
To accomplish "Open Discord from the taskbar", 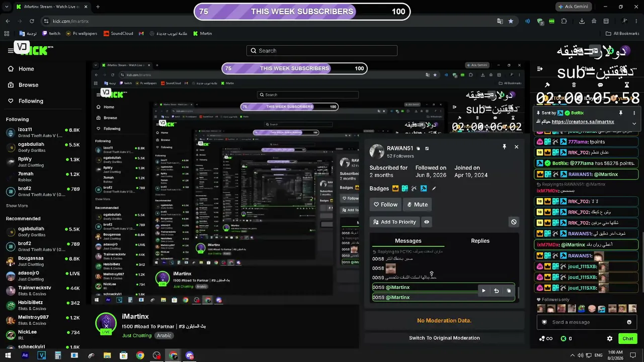I will pyautogui.click(x=190, y=355).
